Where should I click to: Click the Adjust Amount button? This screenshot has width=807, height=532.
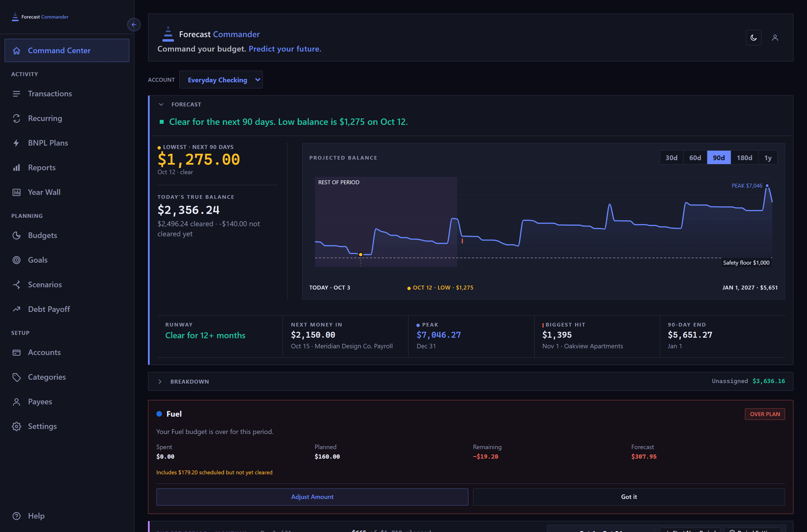click(312, 497)
